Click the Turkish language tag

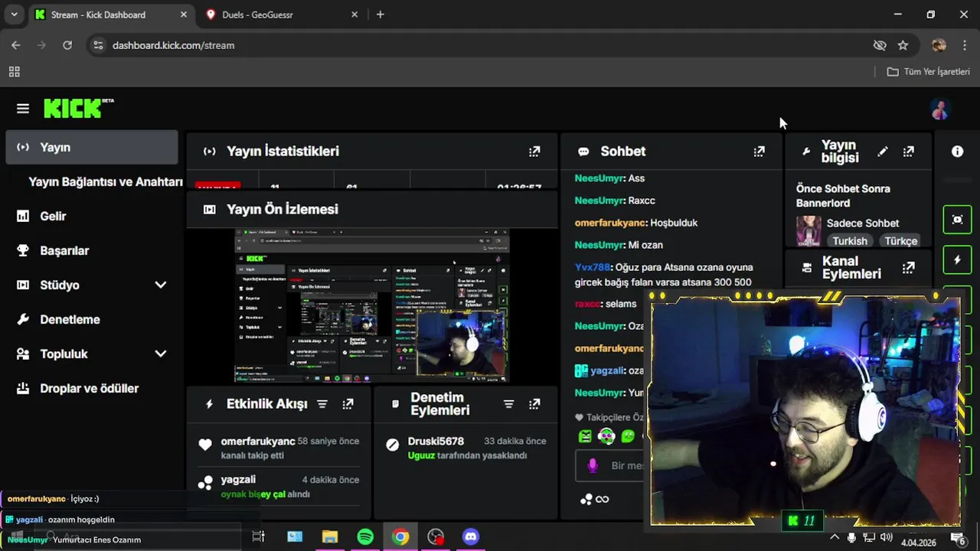(x=850, y=241)
